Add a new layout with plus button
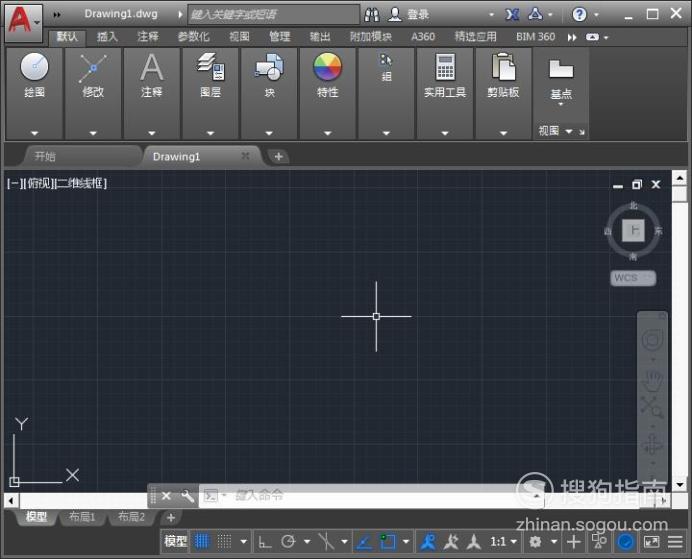The width and height of the screenshot is (692, 559). tap(171, 518)
